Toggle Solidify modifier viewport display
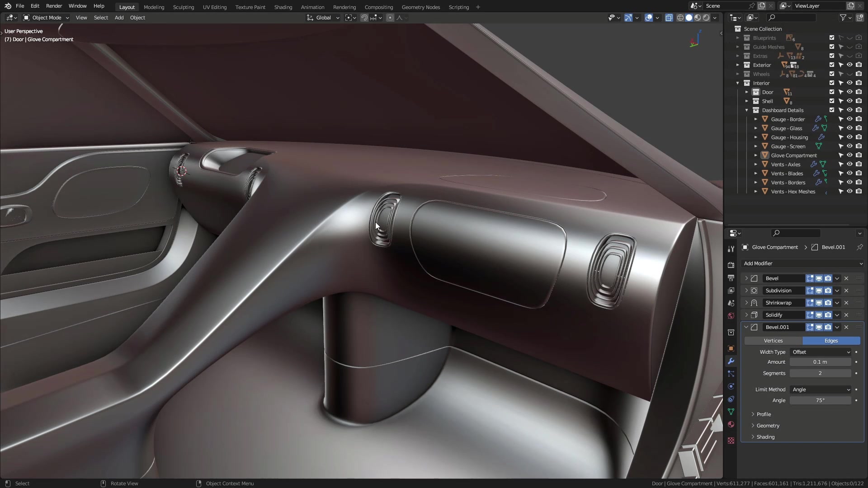 [x=819, y=315]
